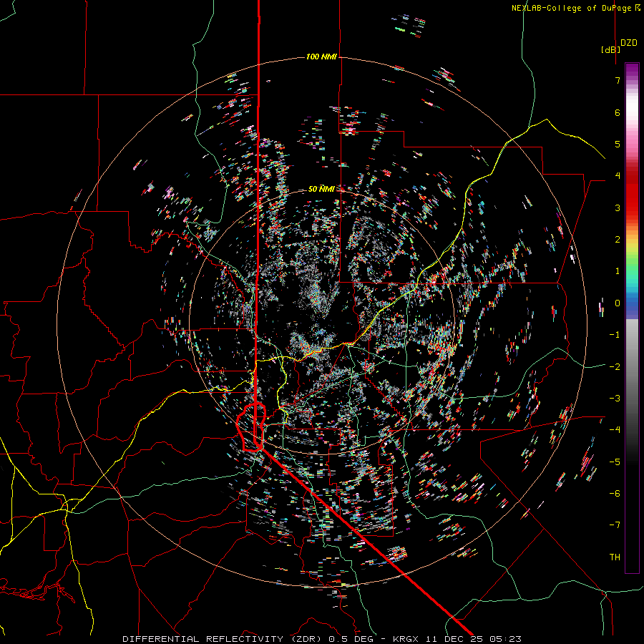
Task: Select the 7 dB scale label
Action: (x=618, y=80)
